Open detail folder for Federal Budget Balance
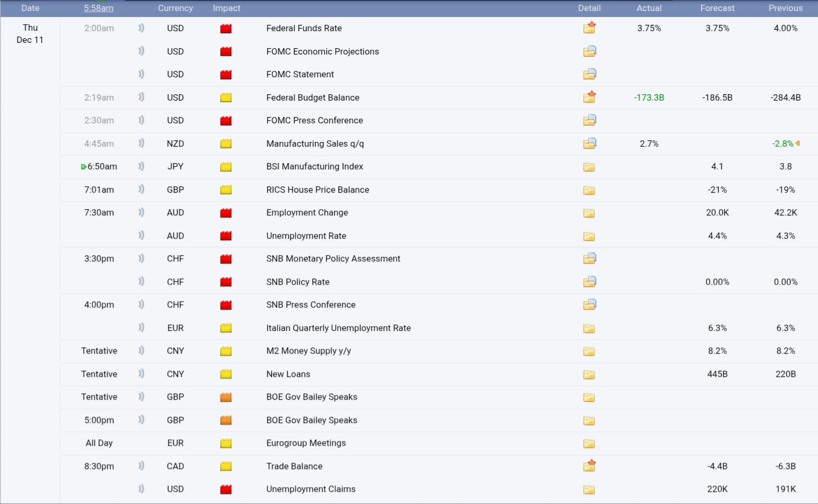Image resolution: width=818 pixels, height=504 pixels. (x=589, y=97)
